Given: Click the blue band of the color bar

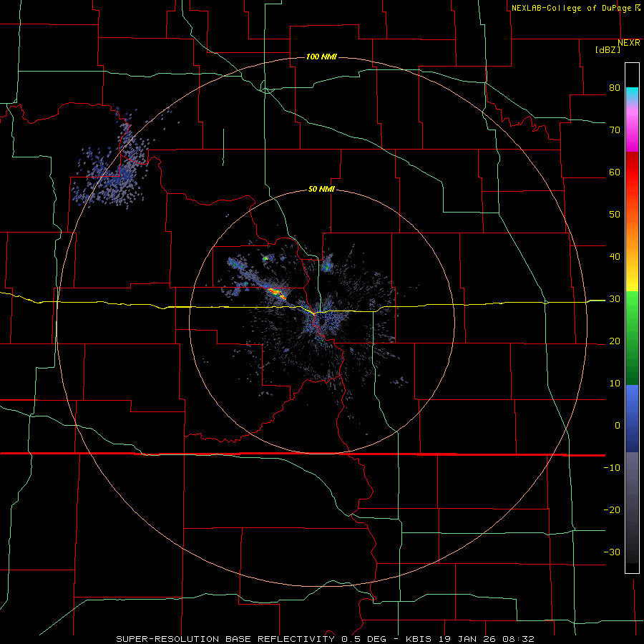Looking at the screenshot, I should [x=632, y=418].
